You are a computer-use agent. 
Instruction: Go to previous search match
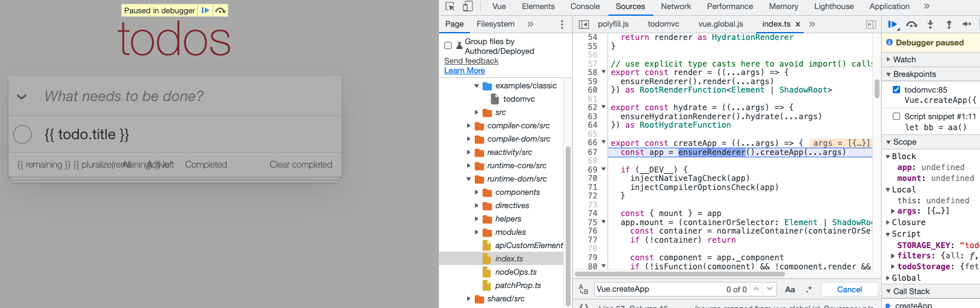click(x=756, y=289)
